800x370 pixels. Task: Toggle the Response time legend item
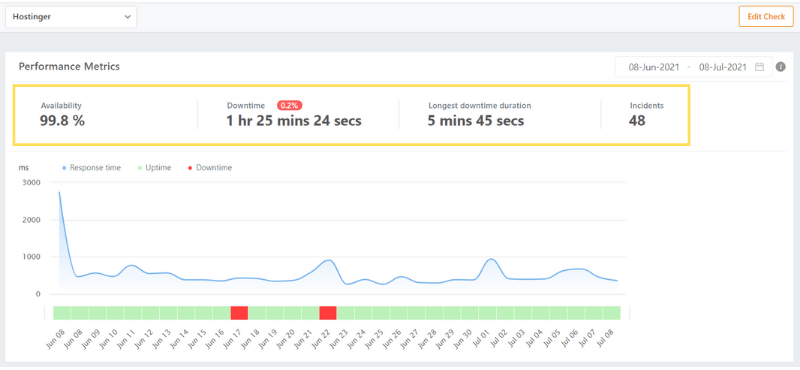click(x=91, y=167)
